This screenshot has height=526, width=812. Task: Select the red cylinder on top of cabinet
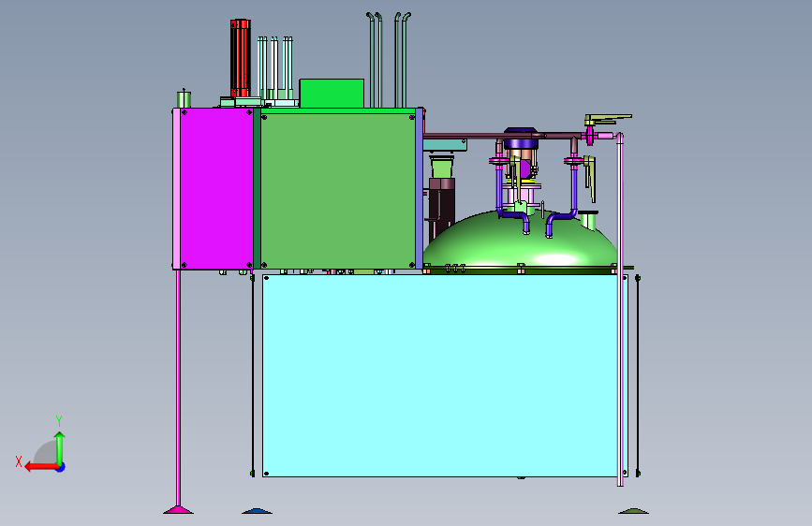pos(241,58)
